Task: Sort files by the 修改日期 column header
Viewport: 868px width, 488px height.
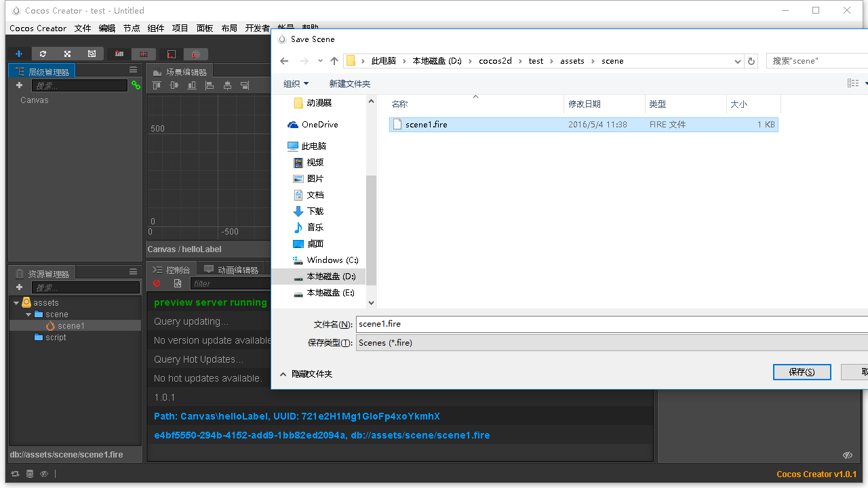Action: click(x=604, y=104)
